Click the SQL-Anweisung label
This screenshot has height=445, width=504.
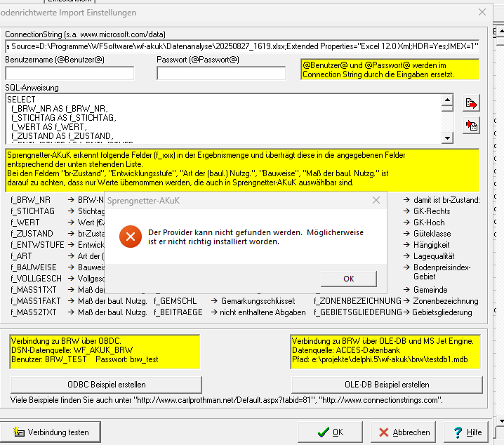coord(32,88)
